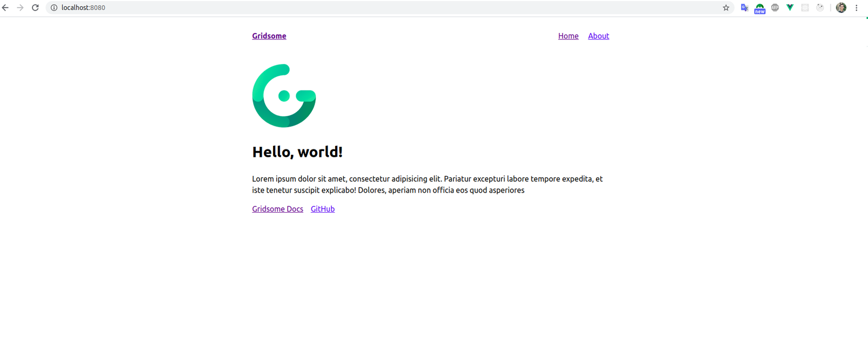
Task: Click the localhost:8080 address bar
Action: (x=389, y=7)
